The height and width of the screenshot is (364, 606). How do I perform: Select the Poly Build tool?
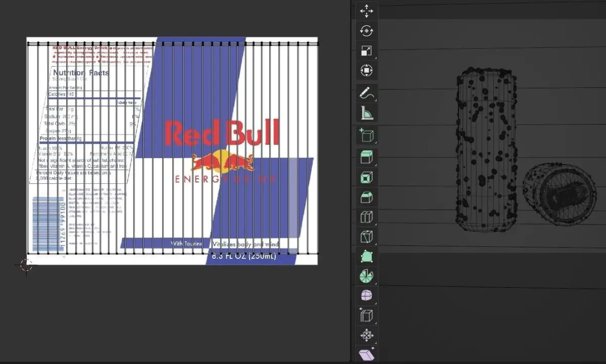[366, 256]
